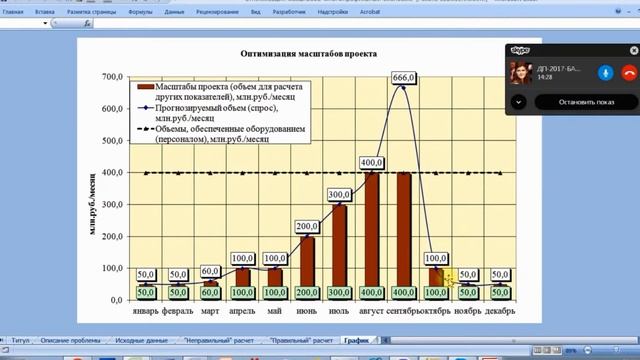Open the Acrobat ribbon tab
640x360 pixels.
[370, 12]
